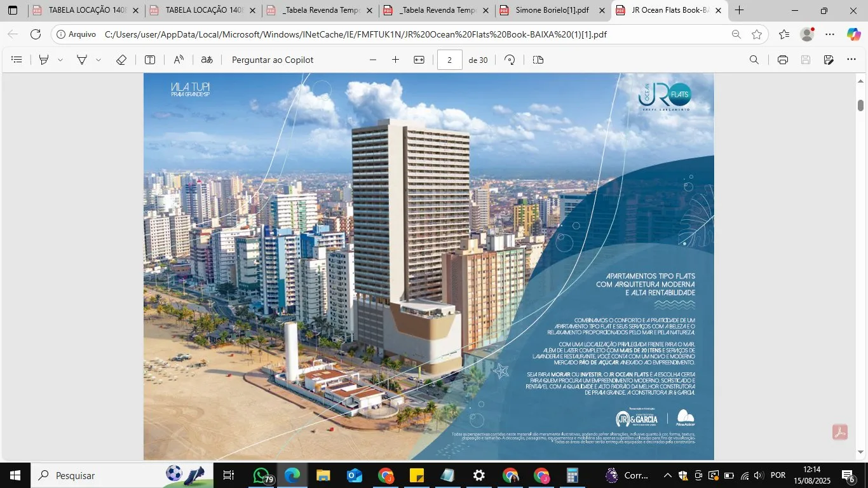Print the PDF document

783,60
